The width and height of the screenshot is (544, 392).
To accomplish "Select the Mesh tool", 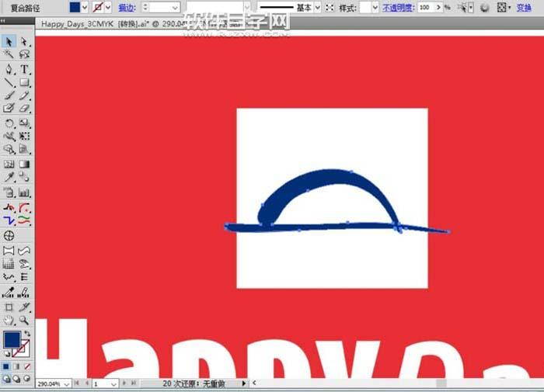I will coord(9,164).
